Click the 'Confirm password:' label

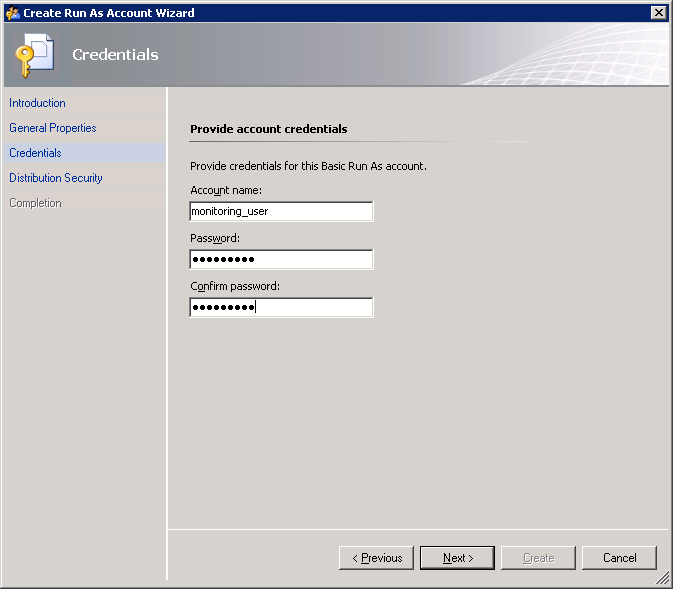(x=235, y=286)
